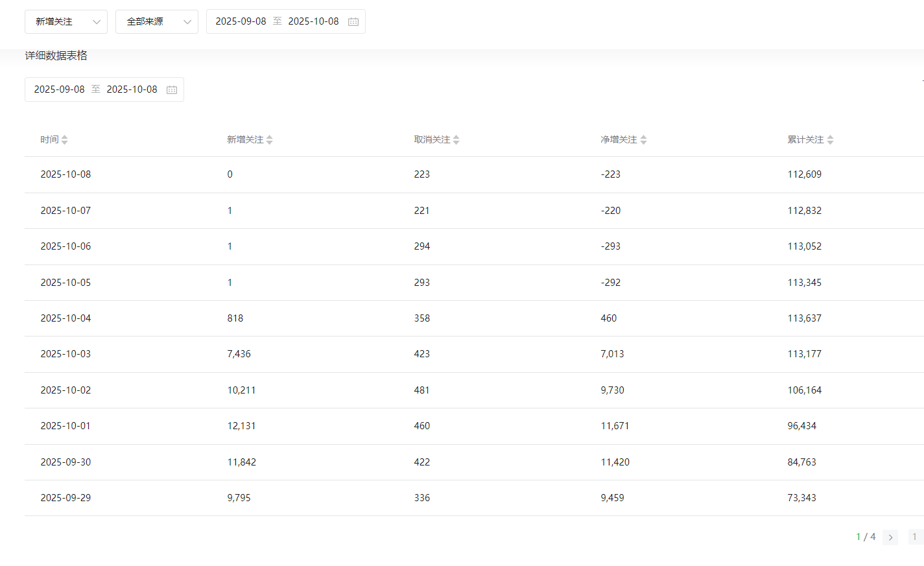Viewport: 924px width, 566px height.
Task: Open the 新增关注 metric dropdown
Action: [x=66, y=21]
